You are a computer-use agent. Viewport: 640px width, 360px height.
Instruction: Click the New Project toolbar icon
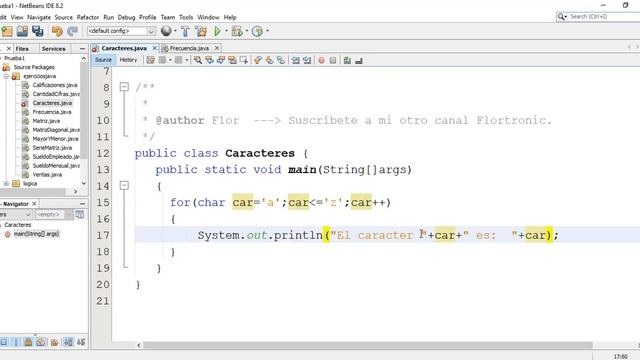click(7, 31)
